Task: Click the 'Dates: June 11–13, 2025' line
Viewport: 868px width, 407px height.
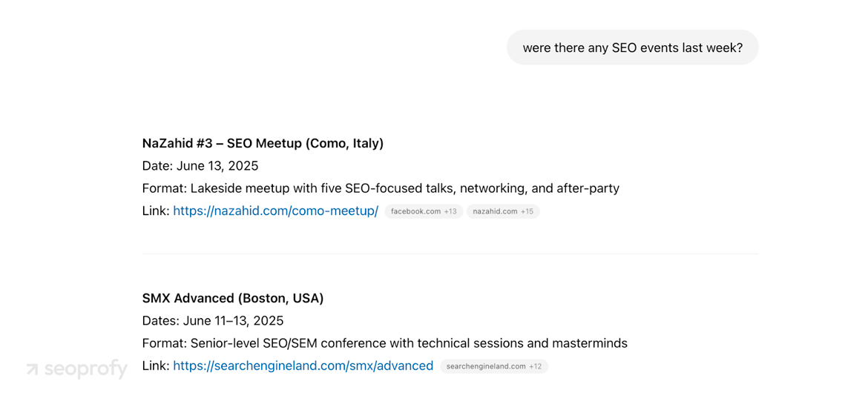Action: point(213,321)
